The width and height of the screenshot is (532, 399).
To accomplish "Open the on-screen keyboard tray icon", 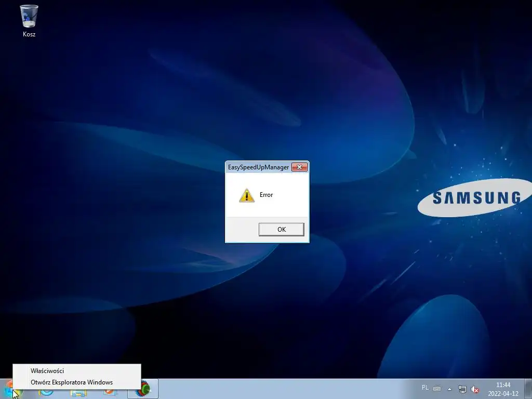I will 437,389.
